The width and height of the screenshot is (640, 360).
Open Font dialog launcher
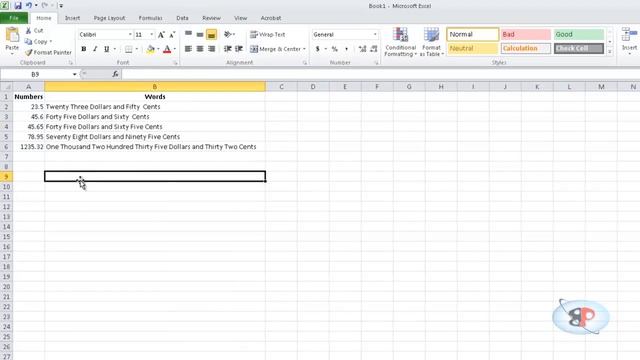pyautogui.click(x=176, y=63)
